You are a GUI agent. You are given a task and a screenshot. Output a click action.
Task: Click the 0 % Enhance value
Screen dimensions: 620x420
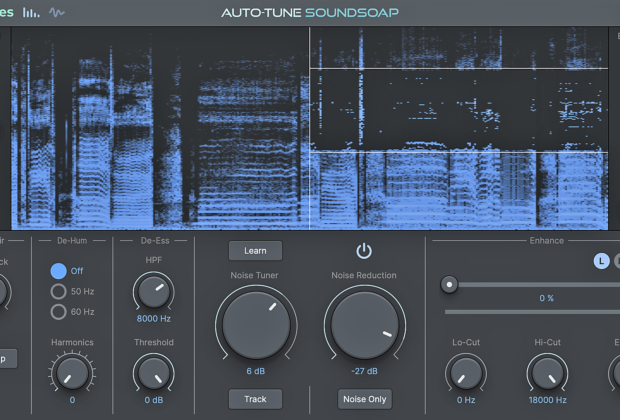click(x=546, y=298)
